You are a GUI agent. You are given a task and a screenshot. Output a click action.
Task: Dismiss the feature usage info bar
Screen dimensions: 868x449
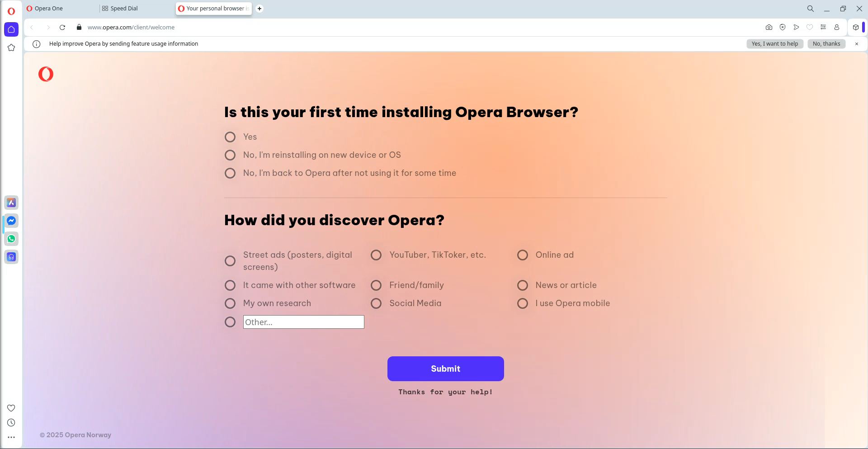pyautogui.click(x=857, y=44)
